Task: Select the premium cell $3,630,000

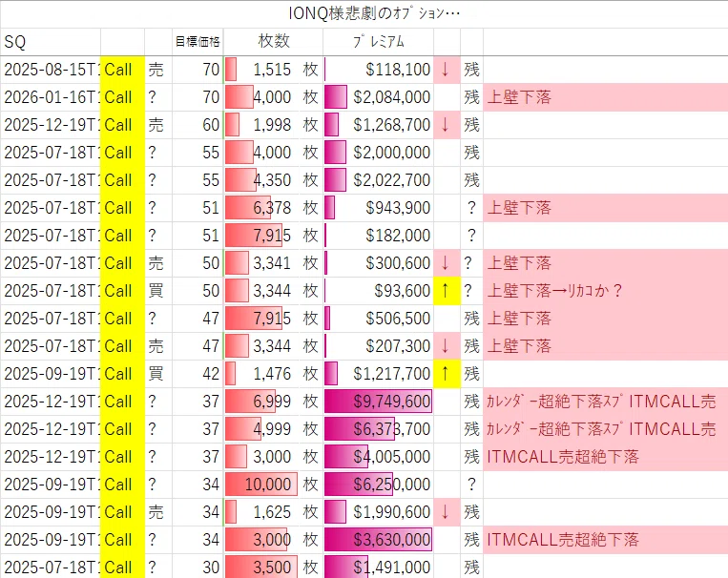Action: [x=379, y=540]
